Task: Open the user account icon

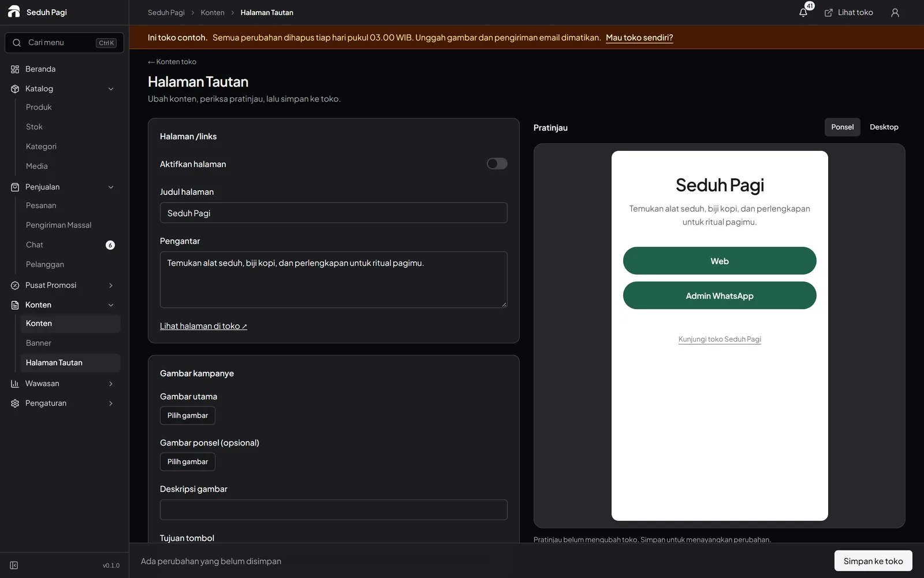Action: [895, 12]
